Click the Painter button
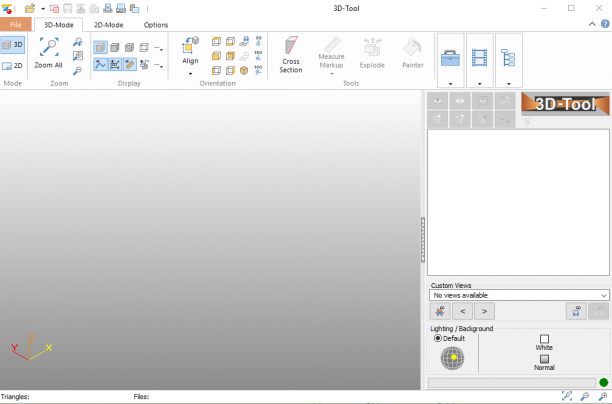Screen dimensions: 612x404 (413, 53)
